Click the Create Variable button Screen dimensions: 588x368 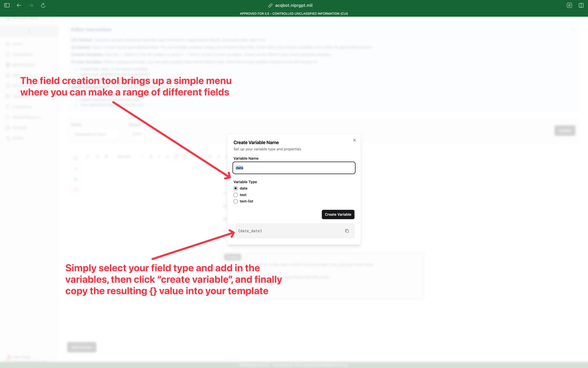tap(338, 214)
